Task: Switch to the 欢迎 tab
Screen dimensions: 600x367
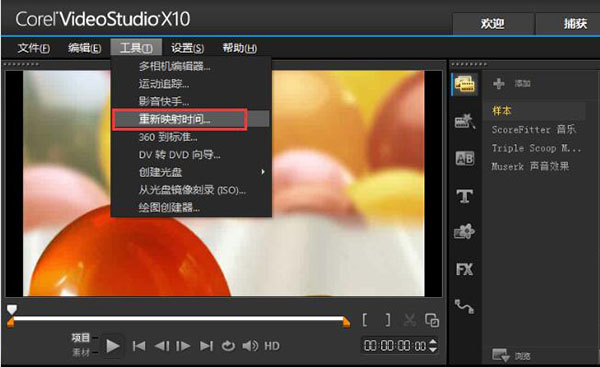Action: click(x=493, y=24)
